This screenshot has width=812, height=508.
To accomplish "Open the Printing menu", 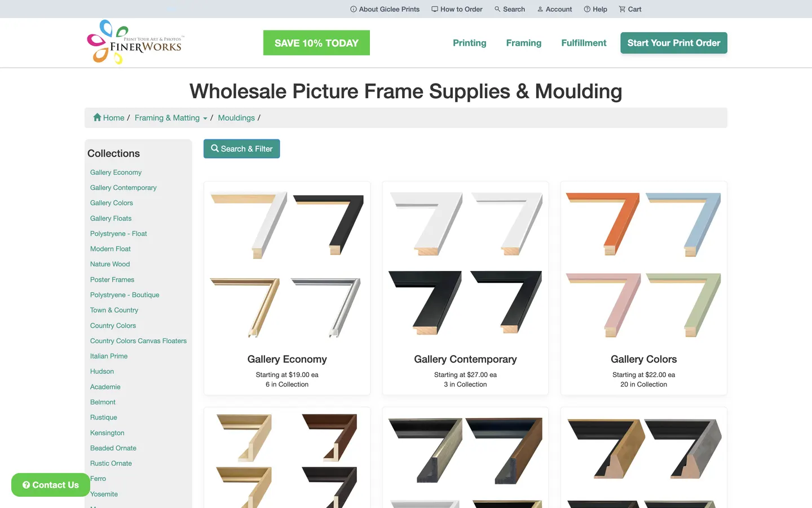I will pos(469,43).
